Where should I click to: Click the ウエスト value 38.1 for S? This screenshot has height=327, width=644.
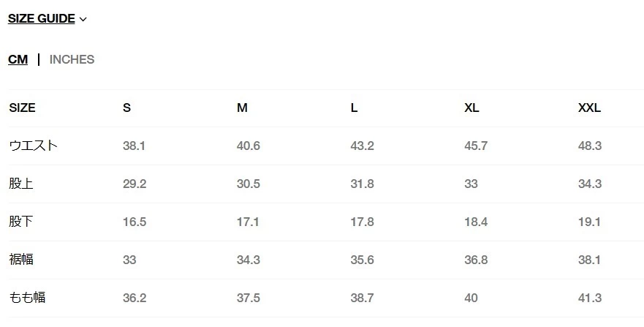[x=135, y=146]
